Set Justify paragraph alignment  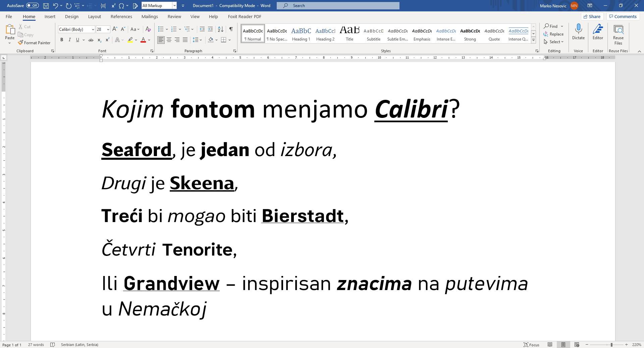click(x=185, y=40)
